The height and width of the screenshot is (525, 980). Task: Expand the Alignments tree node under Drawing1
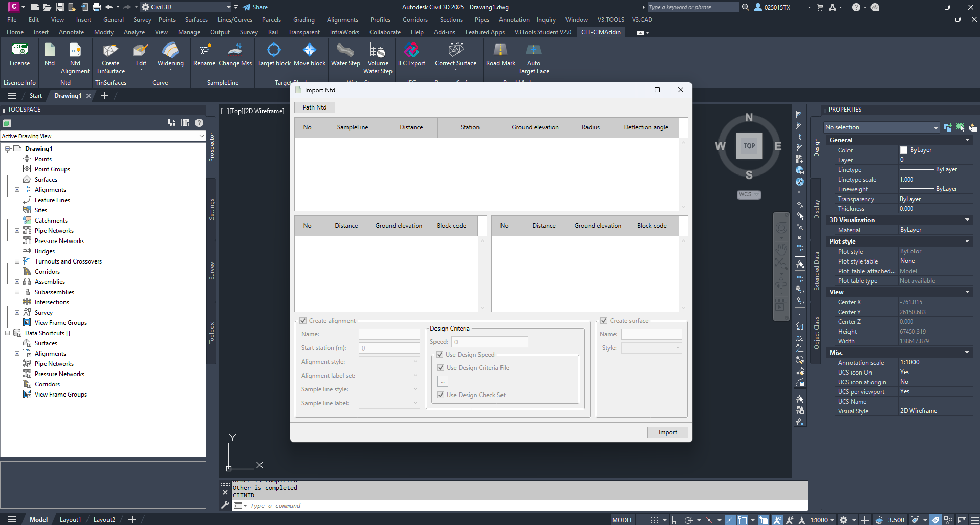click(x=17, y=190)
